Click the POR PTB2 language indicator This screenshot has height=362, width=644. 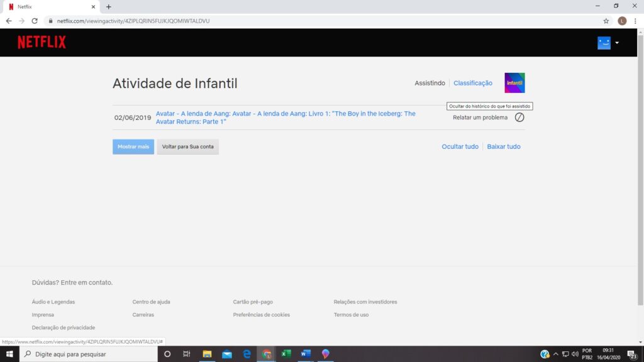[x=587, y=354]
